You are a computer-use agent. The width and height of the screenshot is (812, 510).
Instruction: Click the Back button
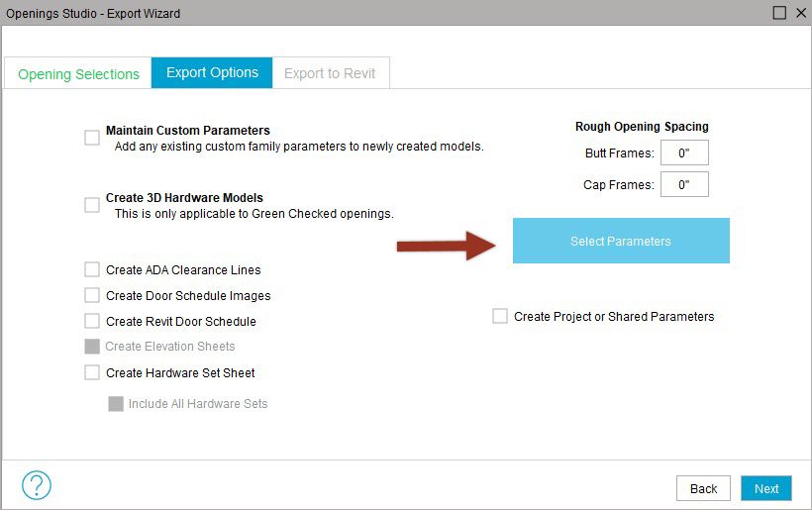(x=703, y=488)
